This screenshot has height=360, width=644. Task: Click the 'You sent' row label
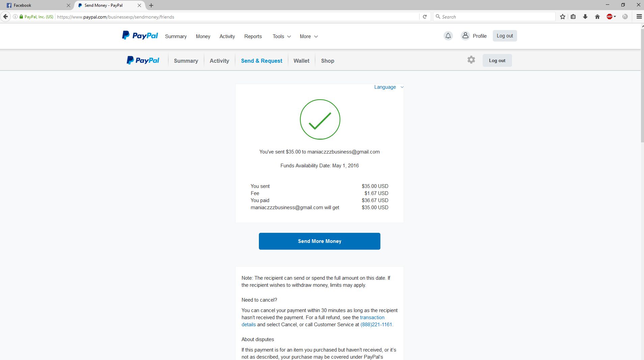tap(260, 186)
